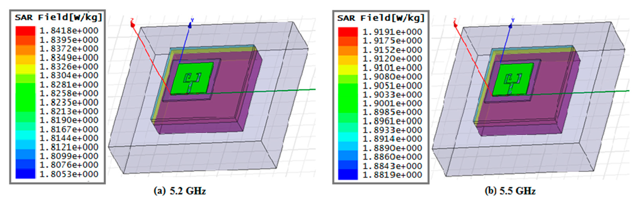The image size is (644, 203).
Task: Select value 1.8326e+000 in left legend
Action: (x=69, y=67)
